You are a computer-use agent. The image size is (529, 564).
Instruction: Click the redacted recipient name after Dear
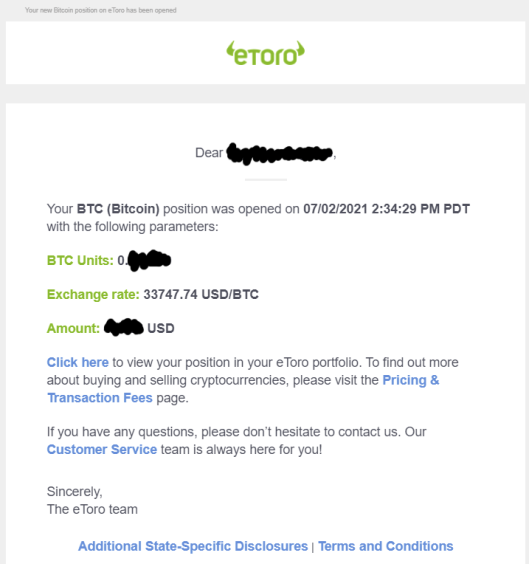(x=280, y=154)
